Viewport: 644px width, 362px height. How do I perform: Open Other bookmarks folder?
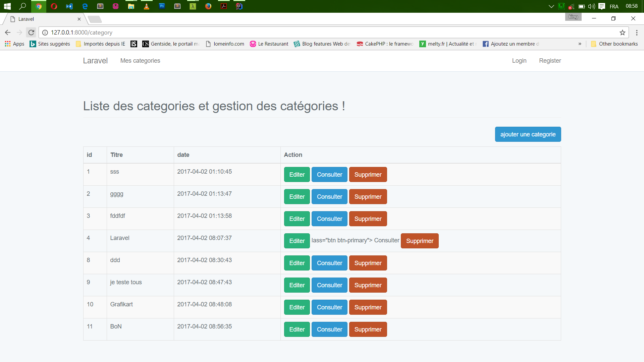614,44
